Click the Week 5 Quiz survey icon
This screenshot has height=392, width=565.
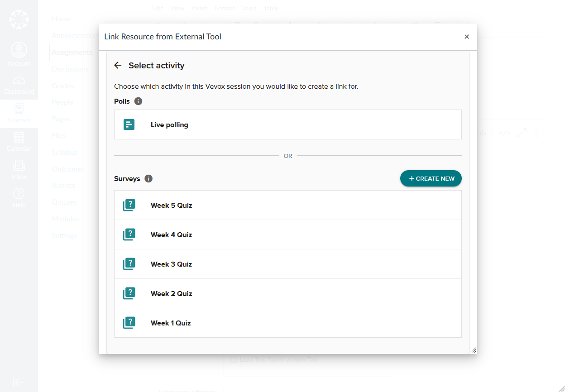[129, 205]
